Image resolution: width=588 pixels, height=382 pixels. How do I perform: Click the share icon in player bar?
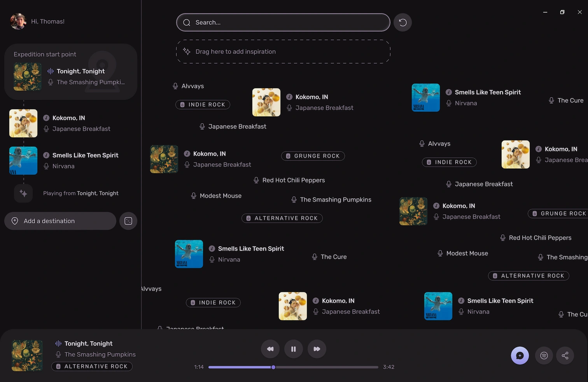(x=565, y=356)
